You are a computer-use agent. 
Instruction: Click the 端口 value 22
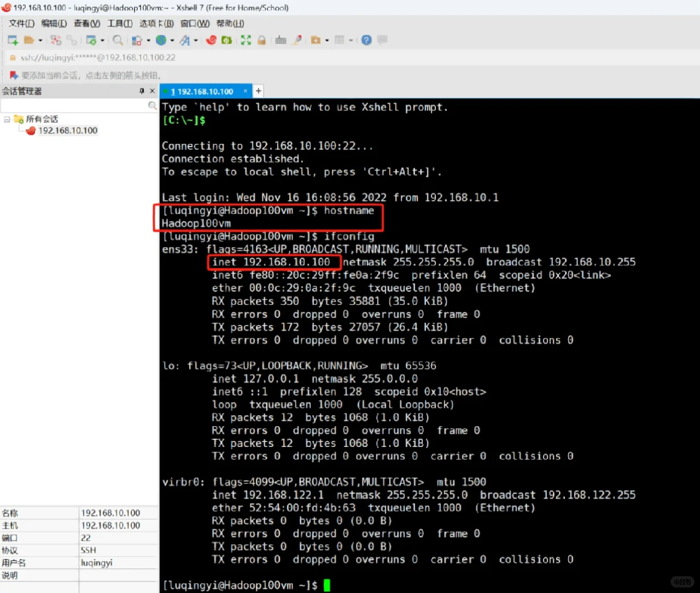pos(86,538)
